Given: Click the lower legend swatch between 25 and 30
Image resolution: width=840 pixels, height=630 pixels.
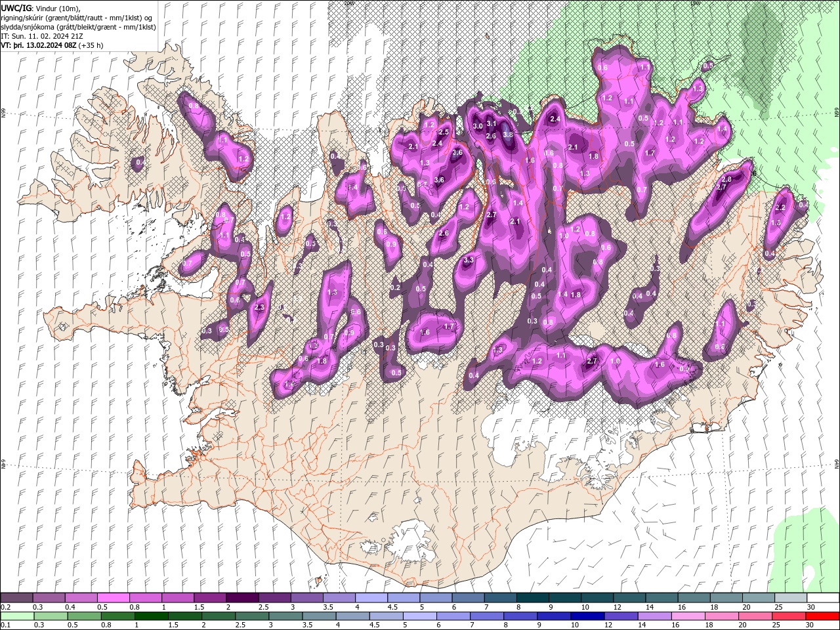Looking at the screenshot, I should [789, 616].
